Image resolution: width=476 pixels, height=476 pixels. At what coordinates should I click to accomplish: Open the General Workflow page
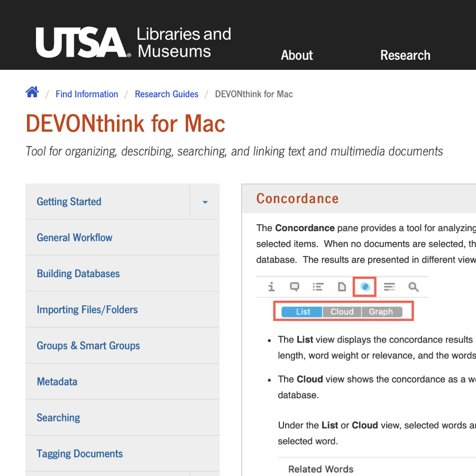coord(122,237)
